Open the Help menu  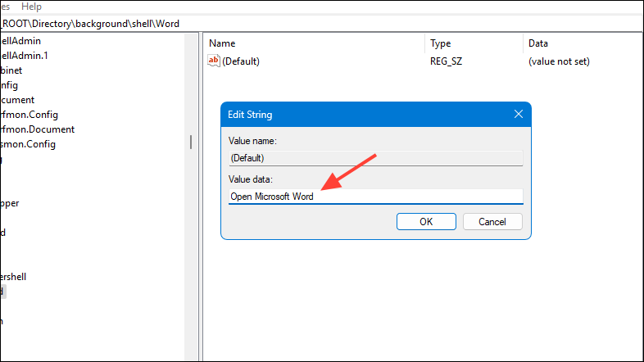[x=31, y=7]
